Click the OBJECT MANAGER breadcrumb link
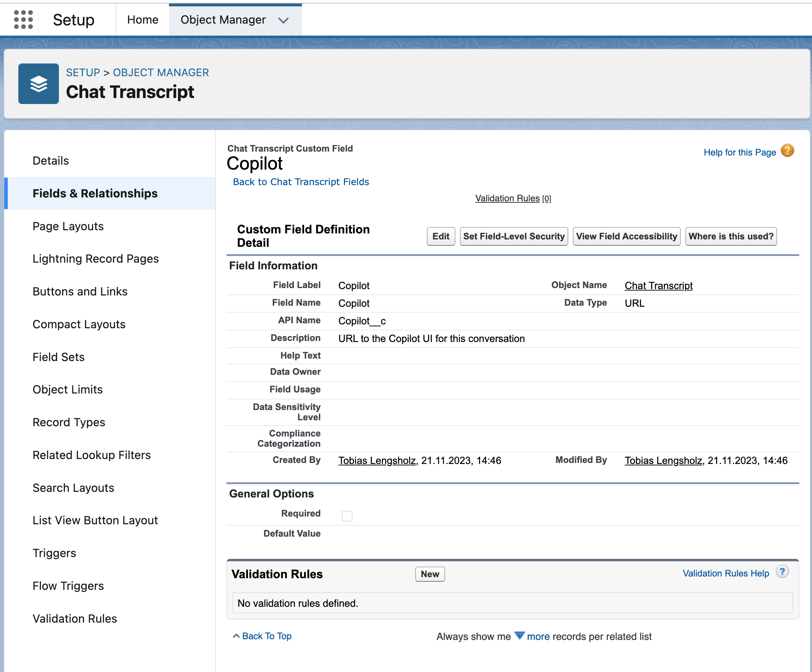This screenshot has height=672, width=812. point(160,72)
